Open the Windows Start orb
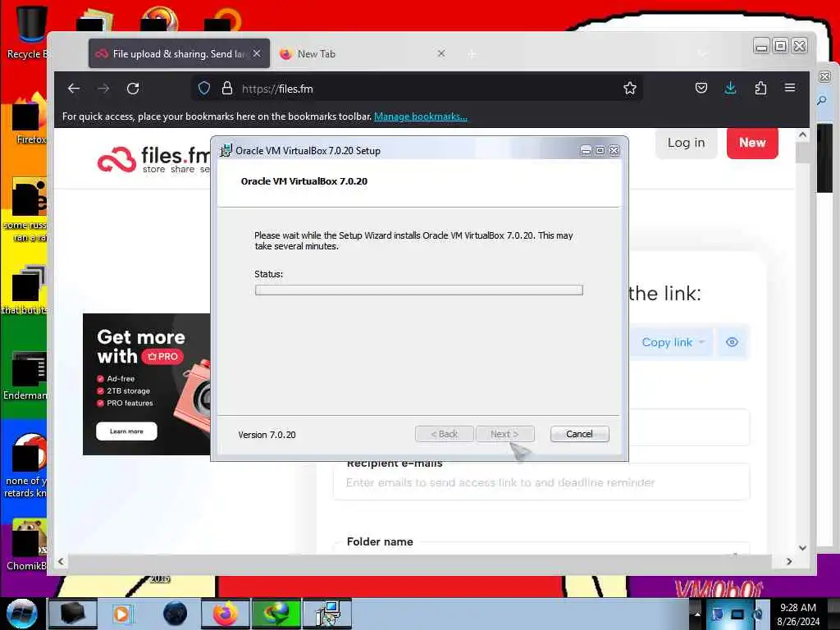 point(21,614)
